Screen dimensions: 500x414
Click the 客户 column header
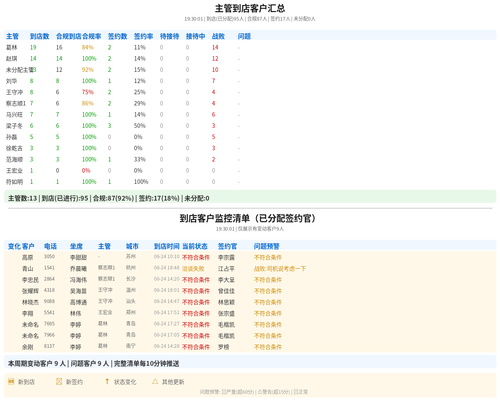coord(28,246)
